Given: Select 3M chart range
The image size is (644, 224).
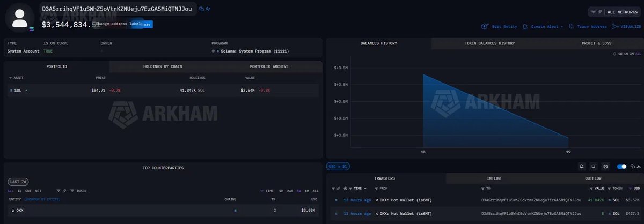Looking at the screenshot, I should pyautogui.click(x=632, y=54).
